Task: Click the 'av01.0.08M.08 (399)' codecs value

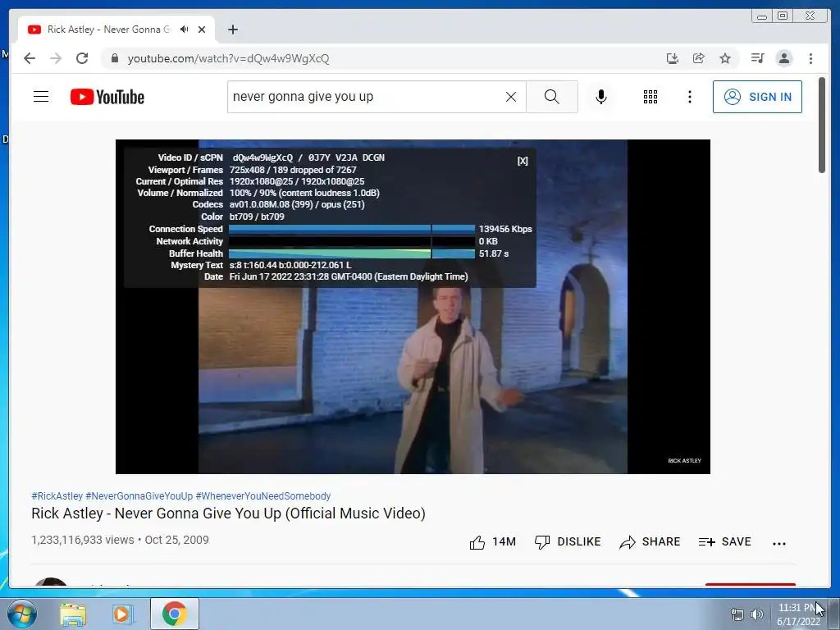Action: tap(271, 204)
